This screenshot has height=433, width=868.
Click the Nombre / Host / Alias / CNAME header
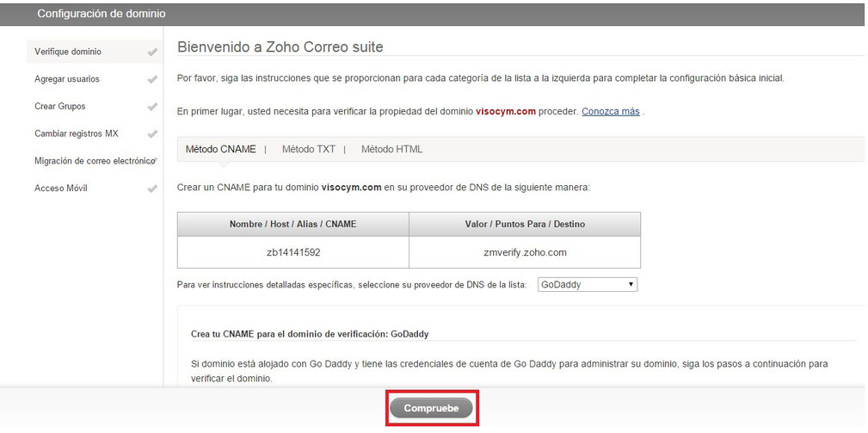293,225
